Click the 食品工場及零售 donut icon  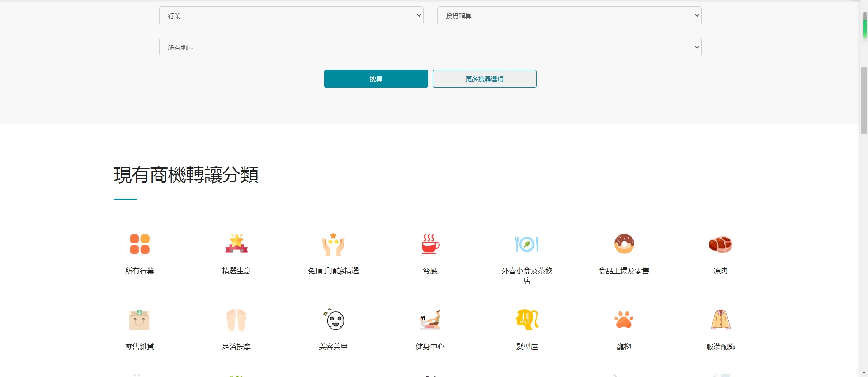click(x=624, y=244)
